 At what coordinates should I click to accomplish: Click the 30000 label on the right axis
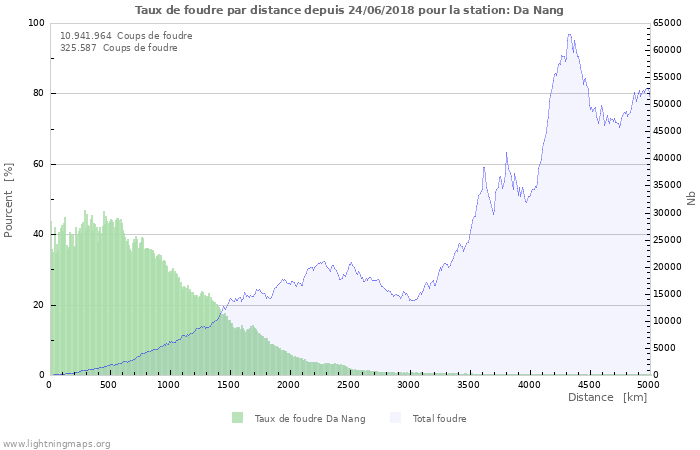[668, 213]
